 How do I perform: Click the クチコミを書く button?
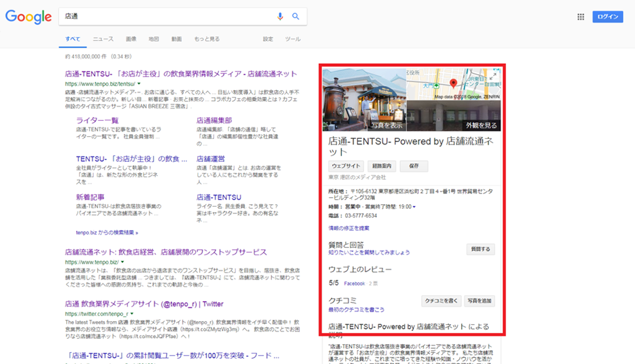tap(441, 301)
